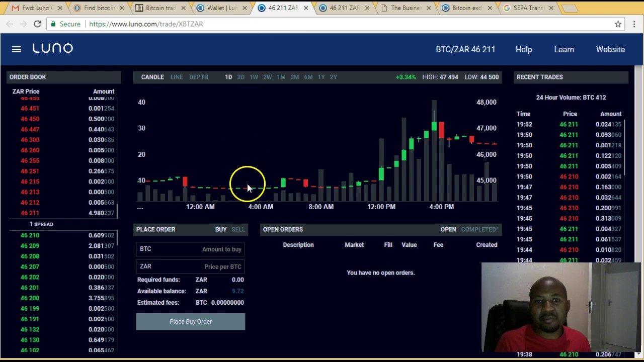The image size is (644, 362).
Task: Bookmark this page with star icon
Action: pyautogui.click(x=618, y=24)
